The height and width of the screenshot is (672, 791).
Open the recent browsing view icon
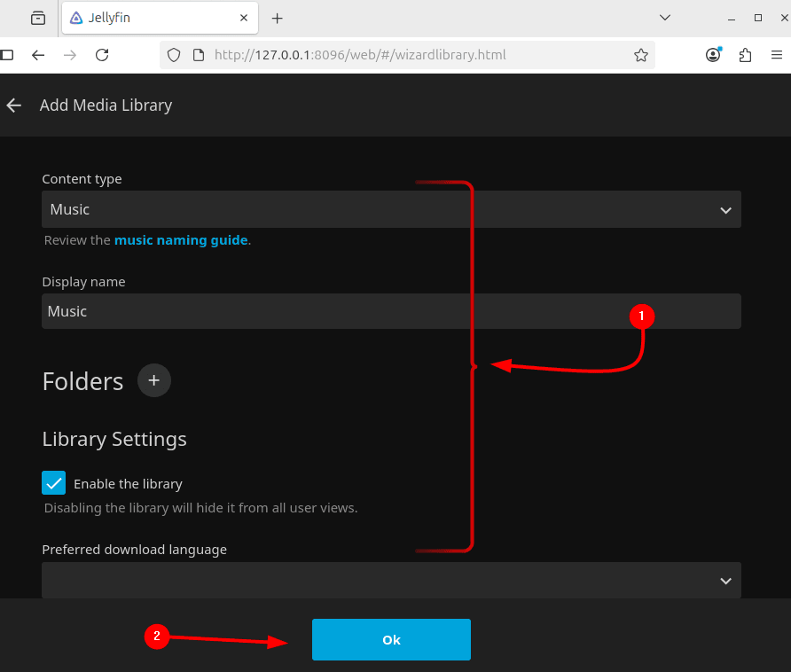tap(37, 18)
